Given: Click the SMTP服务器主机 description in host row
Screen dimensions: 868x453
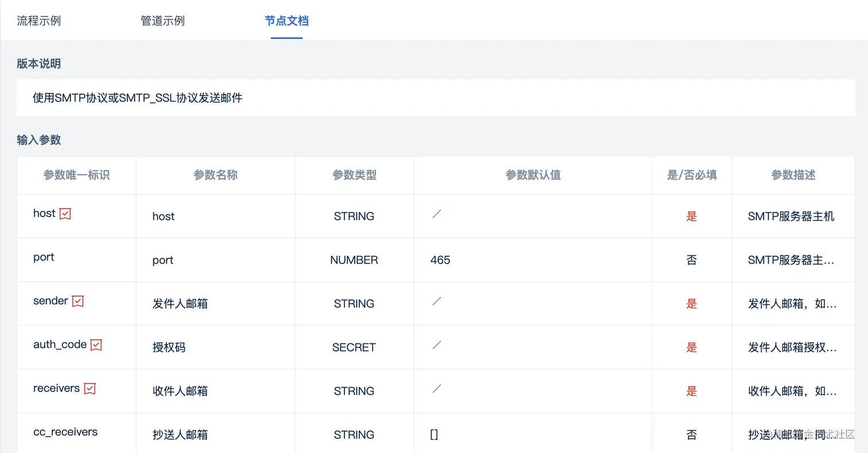Looking at the screenshot, I should 791,216.
